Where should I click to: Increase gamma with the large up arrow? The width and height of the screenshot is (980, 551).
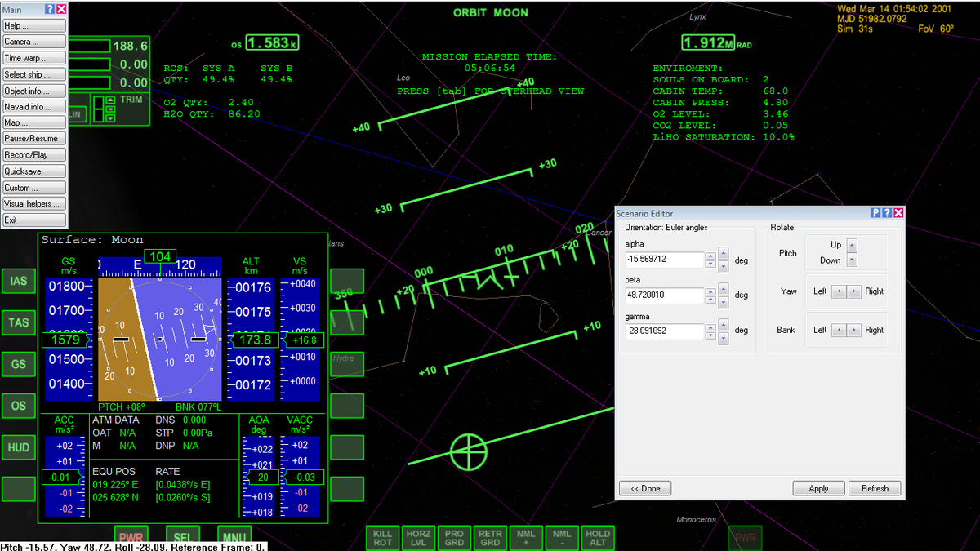724,325
